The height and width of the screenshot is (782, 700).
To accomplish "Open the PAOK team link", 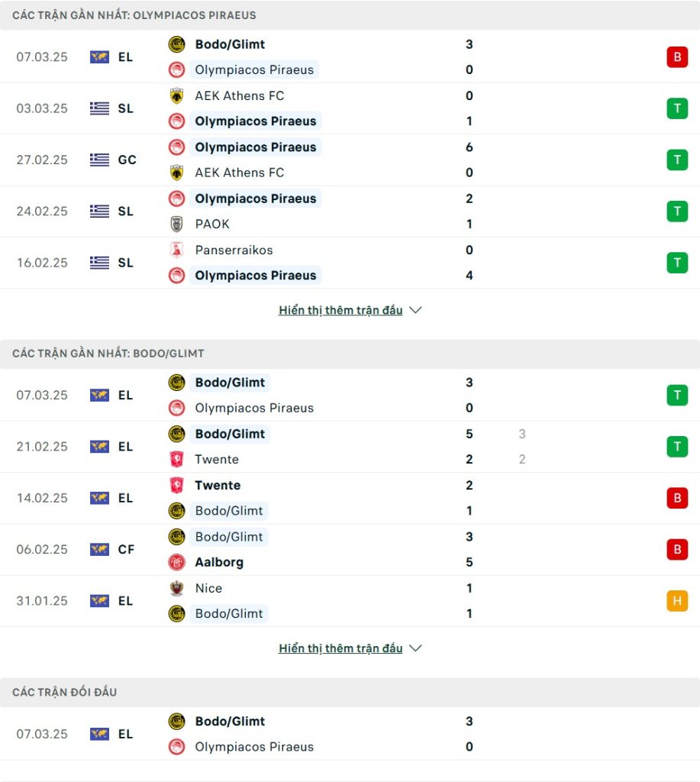I will point(212,224).
